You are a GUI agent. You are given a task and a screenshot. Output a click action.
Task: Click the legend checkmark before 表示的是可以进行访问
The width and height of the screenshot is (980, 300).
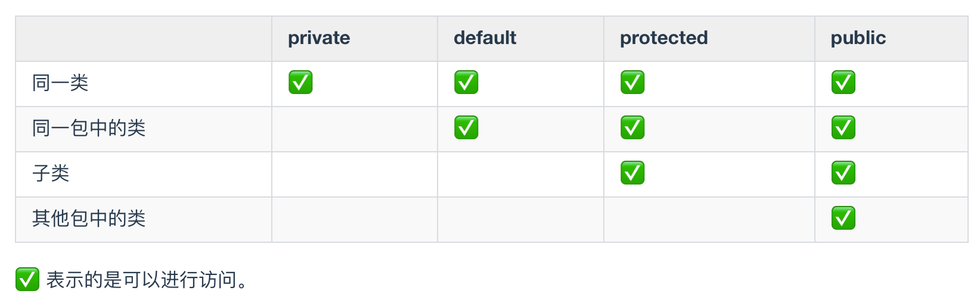[27, 279]
